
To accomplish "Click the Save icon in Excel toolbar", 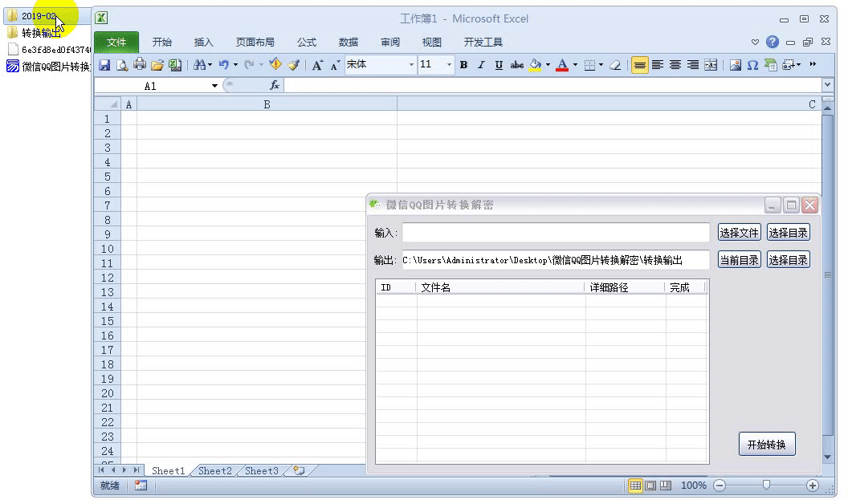I will coord(104,65).
